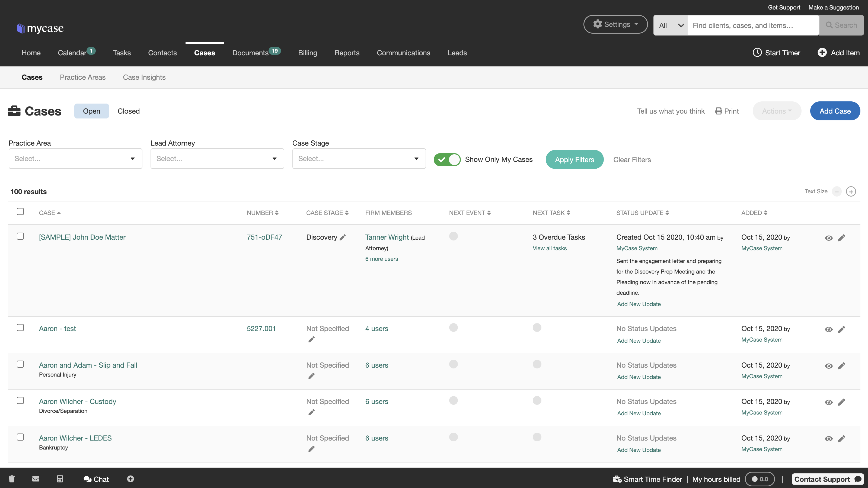The height and width of the screenshot is (488, 868).
Task: Switch to the Closed cases tab
Action: pos(128,111)
